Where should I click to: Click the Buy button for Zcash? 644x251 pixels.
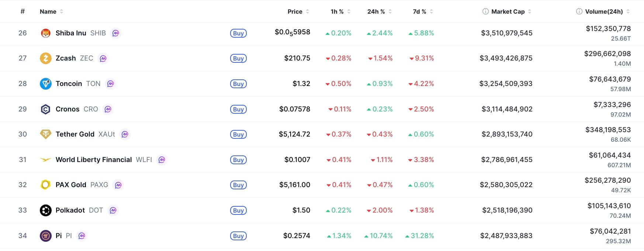tap(238, 58)
